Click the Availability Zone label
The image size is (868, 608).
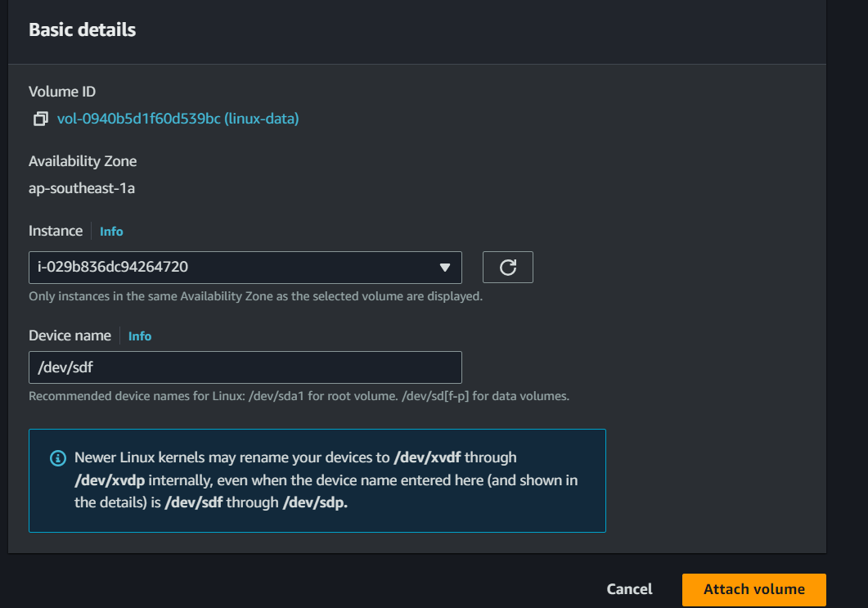point(83,161)
